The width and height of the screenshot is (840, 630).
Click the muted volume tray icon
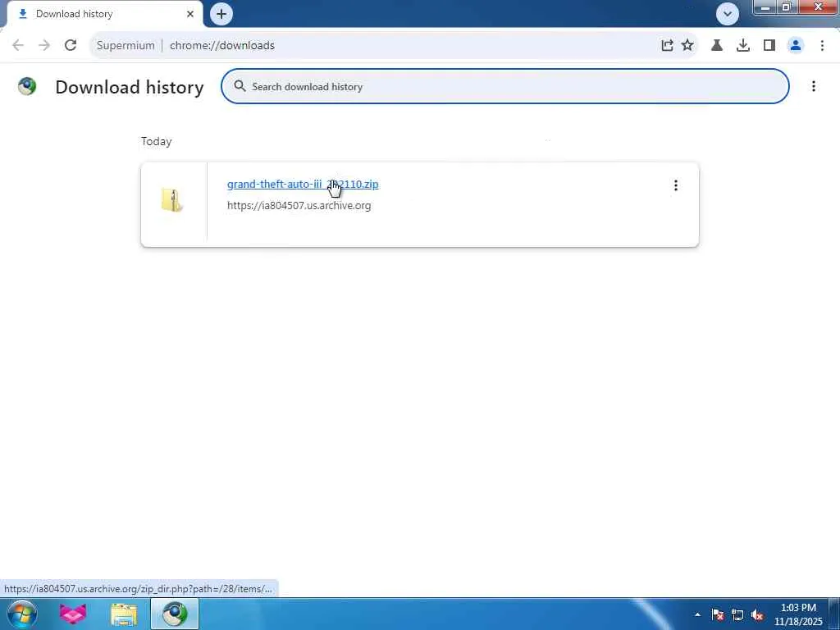(x=757, y=614)
